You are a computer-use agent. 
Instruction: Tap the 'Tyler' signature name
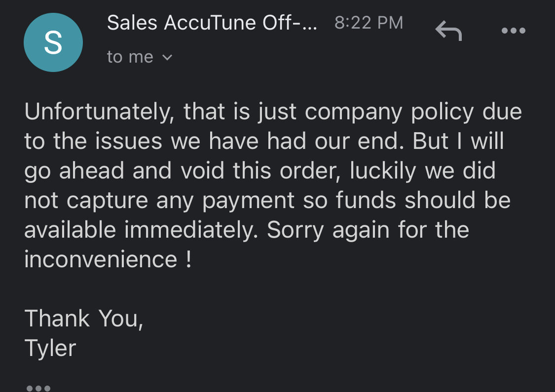50,349
